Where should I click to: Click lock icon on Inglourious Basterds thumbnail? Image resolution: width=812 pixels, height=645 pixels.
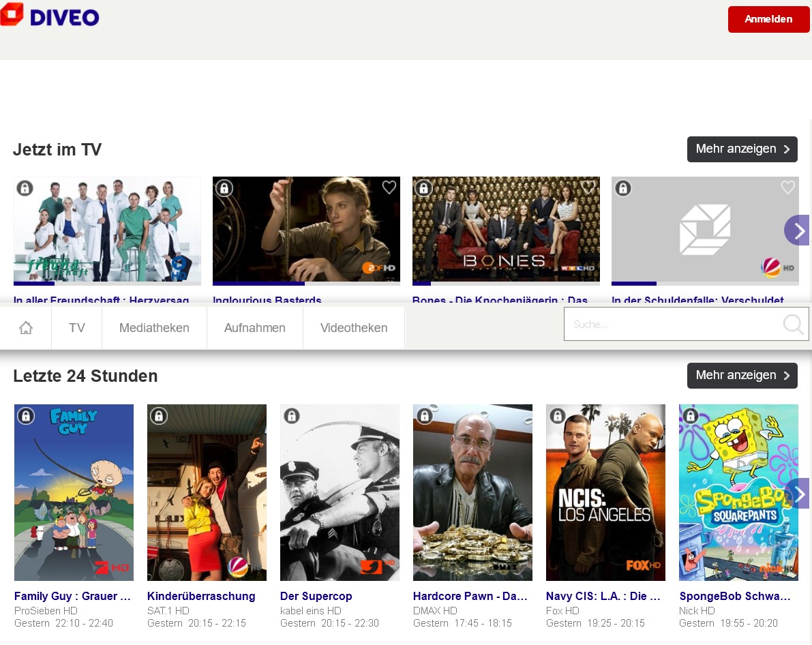(x=224, y=188)
